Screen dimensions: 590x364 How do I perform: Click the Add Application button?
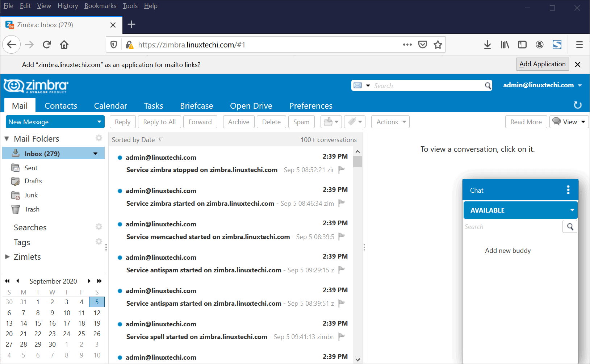point(542,64)
